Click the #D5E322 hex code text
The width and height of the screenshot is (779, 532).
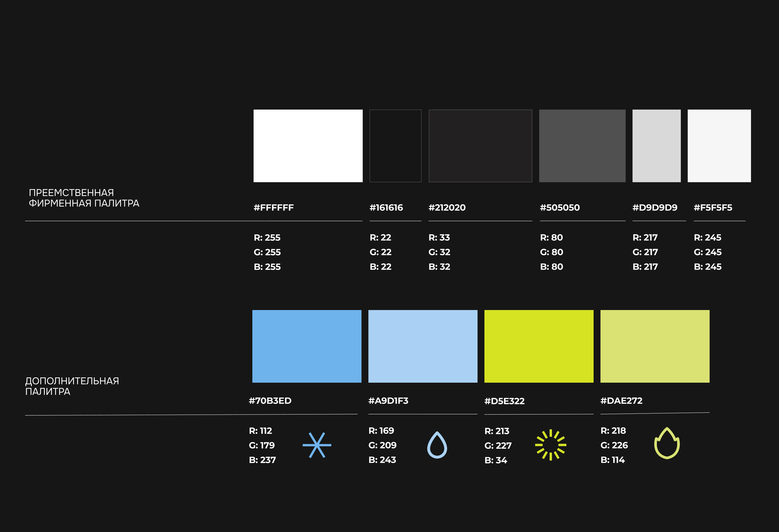click(504, 401)
